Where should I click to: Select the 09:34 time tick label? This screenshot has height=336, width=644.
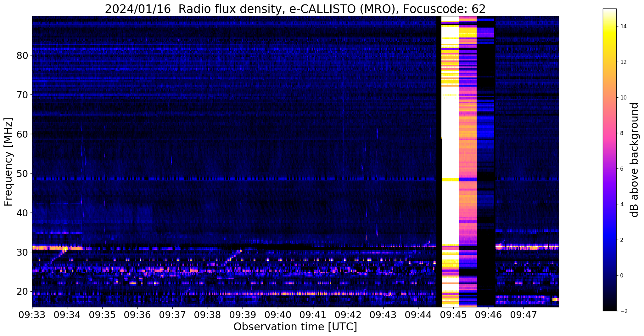point(67,315)
